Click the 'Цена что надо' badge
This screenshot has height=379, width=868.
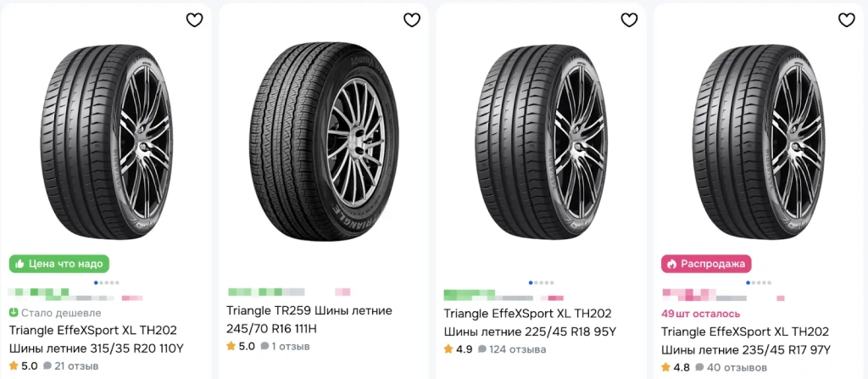[59, 264]
